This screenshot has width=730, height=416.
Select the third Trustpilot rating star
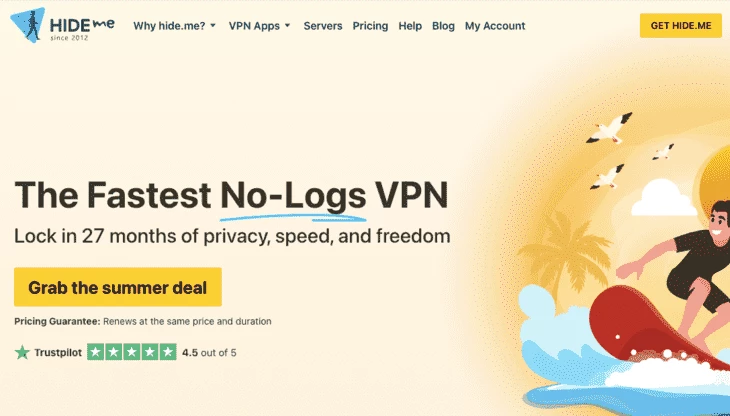tap(132, 352)
